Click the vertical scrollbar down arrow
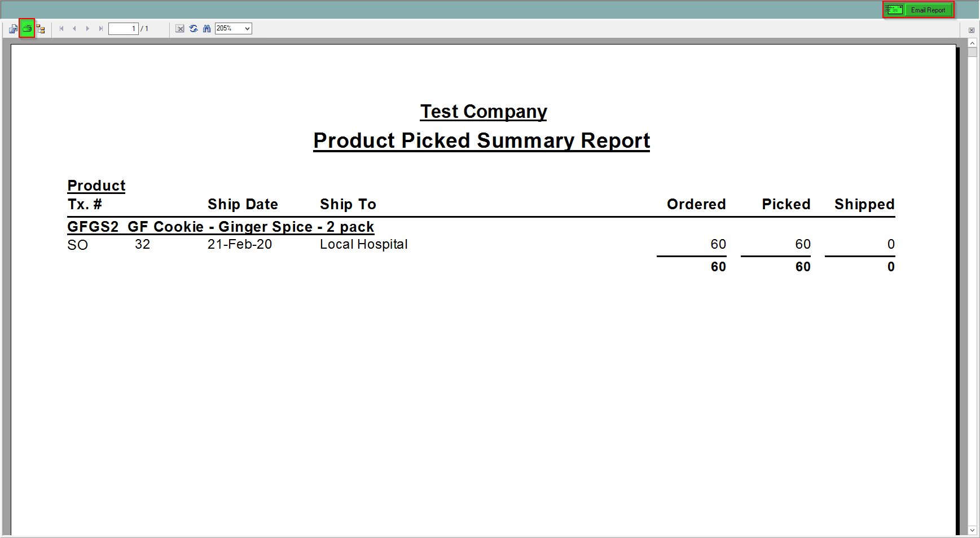Image resolution: width=980 pixels, height=538 pixels. (x=972, y=531)
